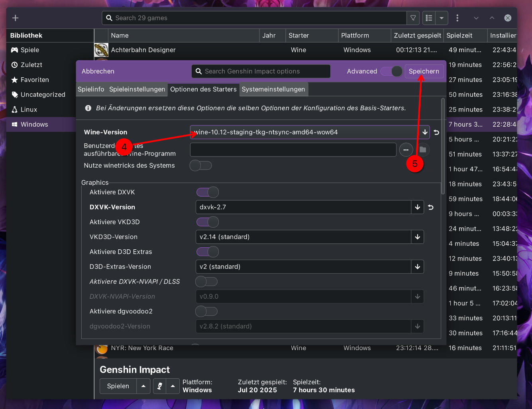Expand arrow next to Spielen button

(143, 386)
